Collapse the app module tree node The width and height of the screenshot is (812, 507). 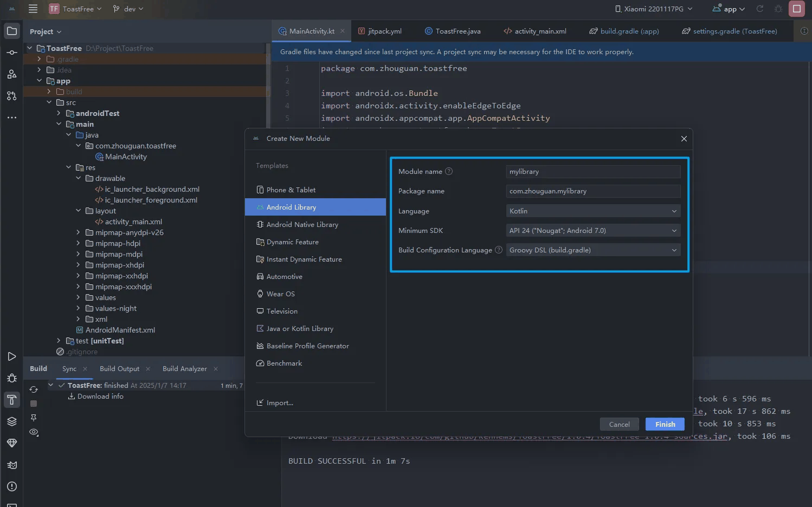[39, 81]
